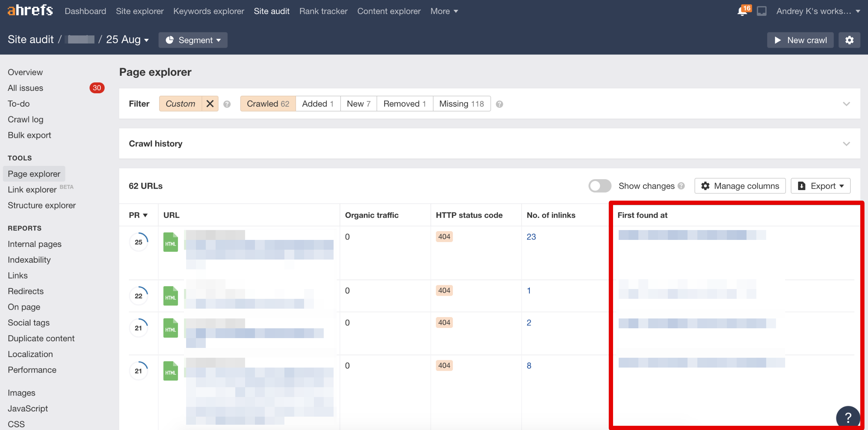Click the First found at column header
Viewport: 868px width, 430px height.
[642, 215]
